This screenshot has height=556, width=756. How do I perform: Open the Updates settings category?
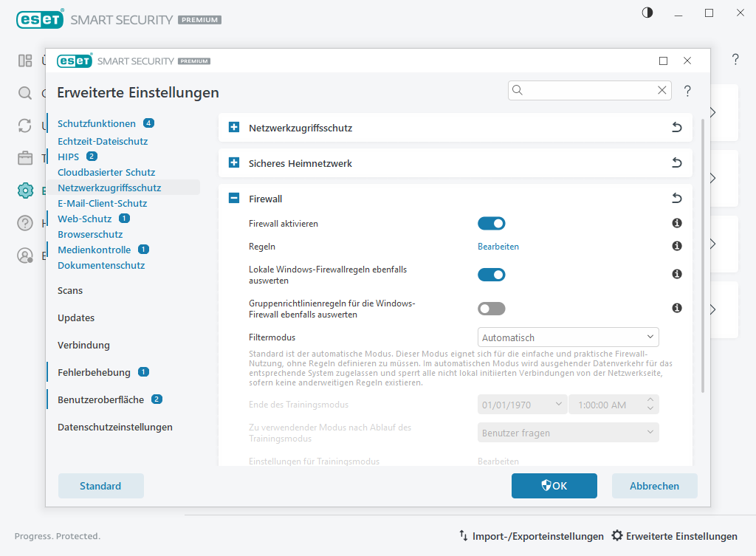76,318
